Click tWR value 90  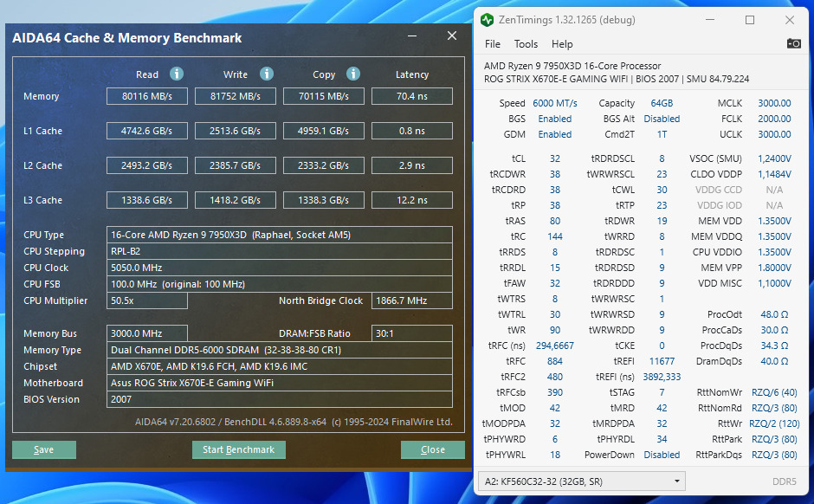[555, 330]
